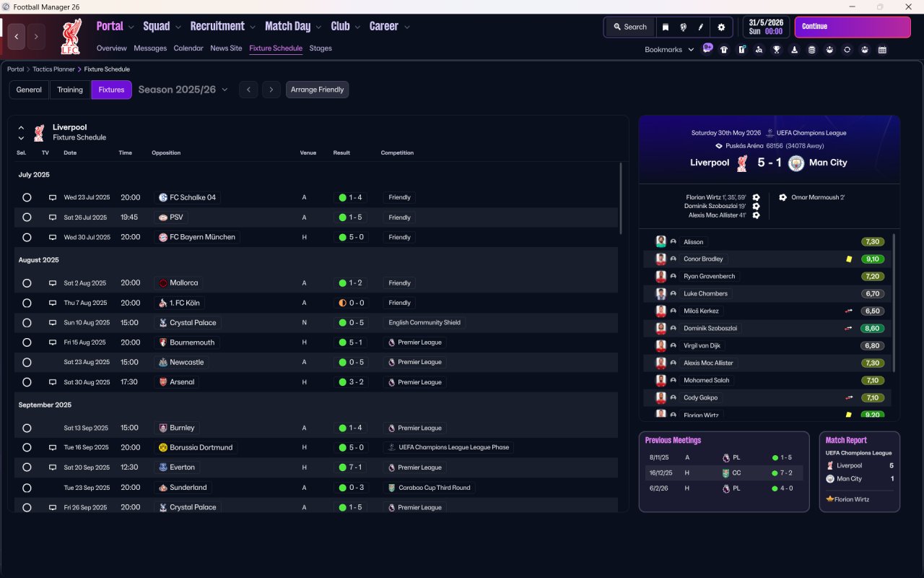The image size is (924, 578).
Task: Click the FC Schalke 04 club badge
Action: (x=163, y=197)
